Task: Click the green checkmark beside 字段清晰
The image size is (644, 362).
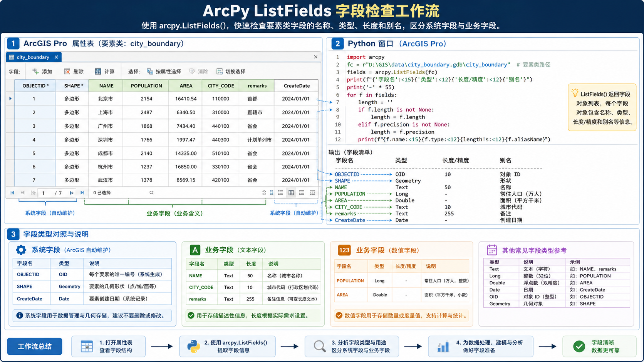Action: point(579,347)
